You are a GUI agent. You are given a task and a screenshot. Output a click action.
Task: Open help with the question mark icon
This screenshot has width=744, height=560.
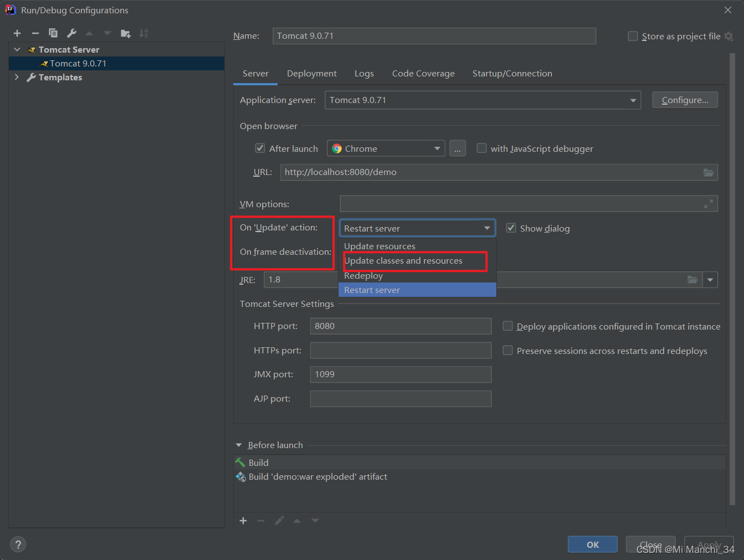[18, 544]
